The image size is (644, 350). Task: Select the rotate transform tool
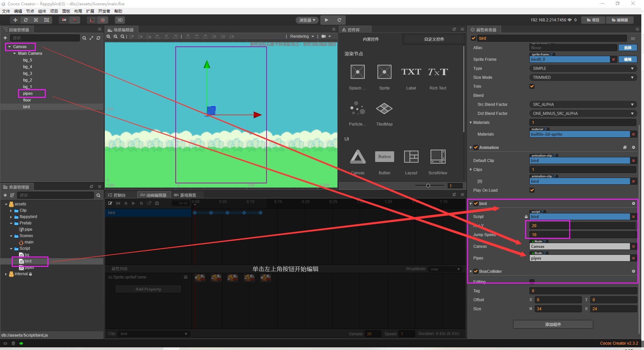[x=26, y=20]
